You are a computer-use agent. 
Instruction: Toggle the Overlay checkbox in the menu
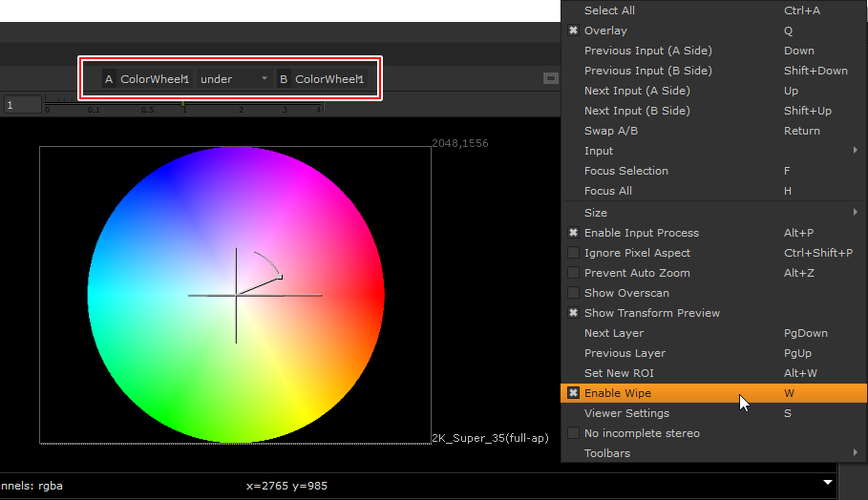pos(573,31)
